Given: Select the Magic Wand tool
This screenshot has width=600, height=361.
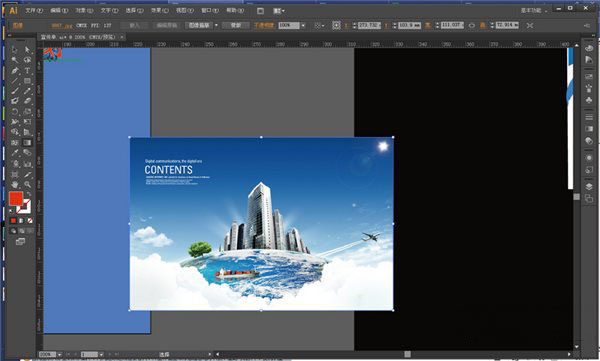Looking at the screenshot, I should click(15, 60).
